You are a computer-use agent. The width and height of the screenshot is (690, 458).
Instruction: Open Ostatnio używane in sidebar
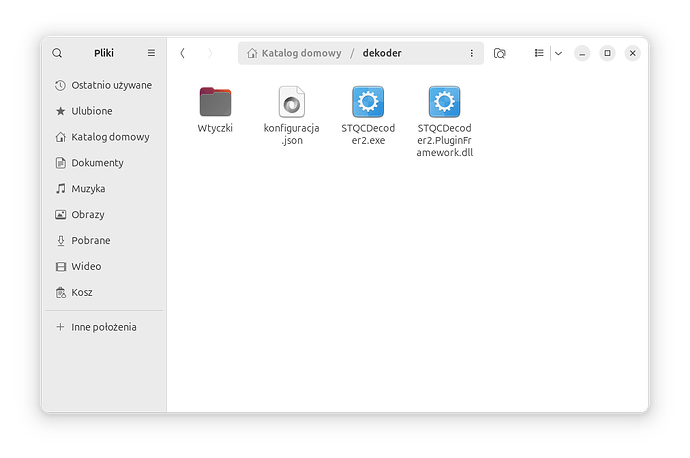tap(111, 85)
